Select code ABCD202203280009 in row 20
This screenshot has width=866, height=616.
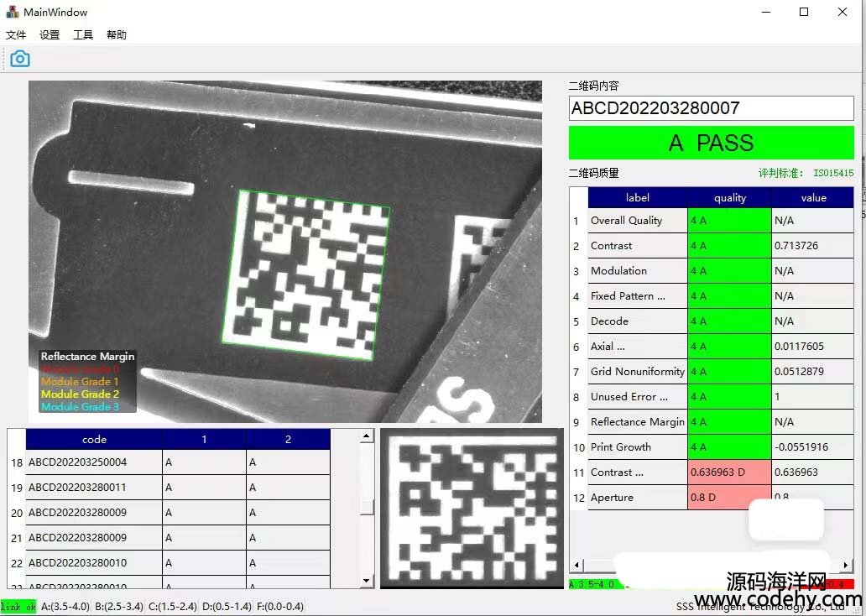point(78,512)
